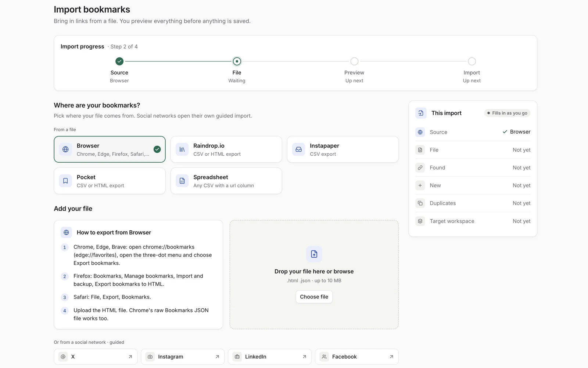Image resolution: width=588 pixels, height=368 pixels.
Task: Open the X guided import
Action: (x=96, y=357)
